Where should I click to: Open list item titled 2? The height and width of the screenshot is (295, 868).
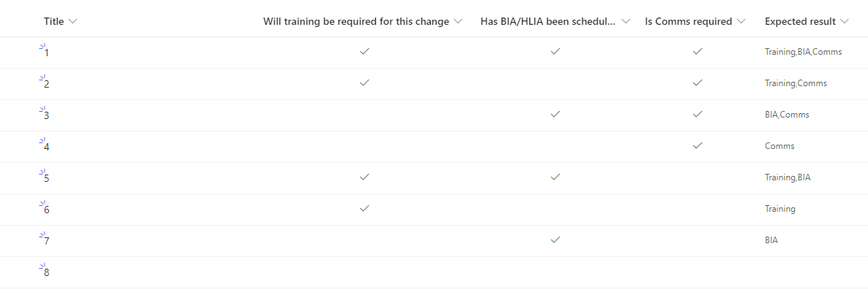click(x=47, y=85)
